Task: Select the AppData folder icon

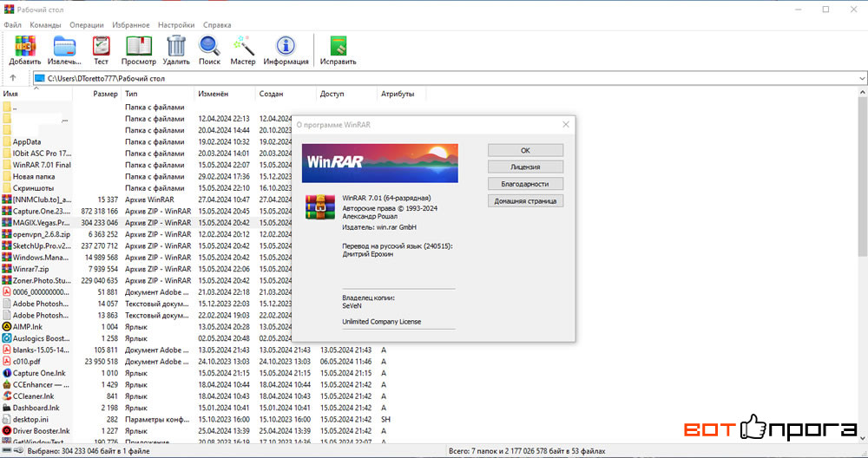Action: (x=7, y=141)
